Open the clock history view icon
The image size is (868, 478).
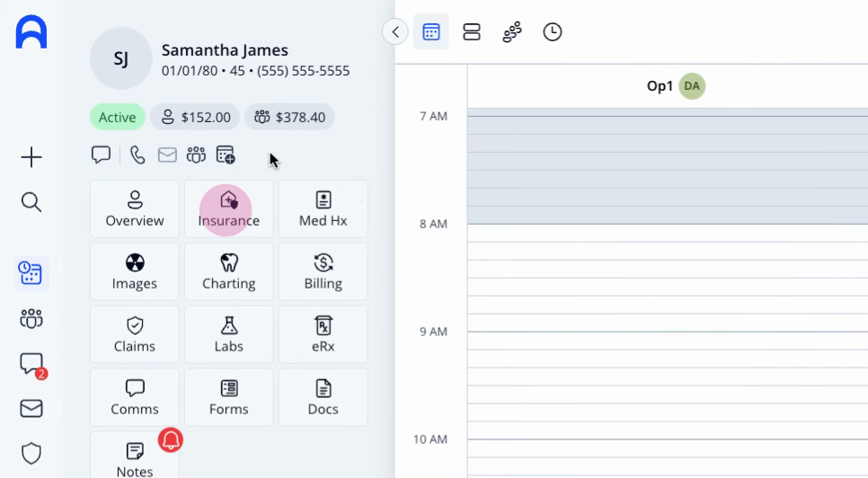click(553, 32)
